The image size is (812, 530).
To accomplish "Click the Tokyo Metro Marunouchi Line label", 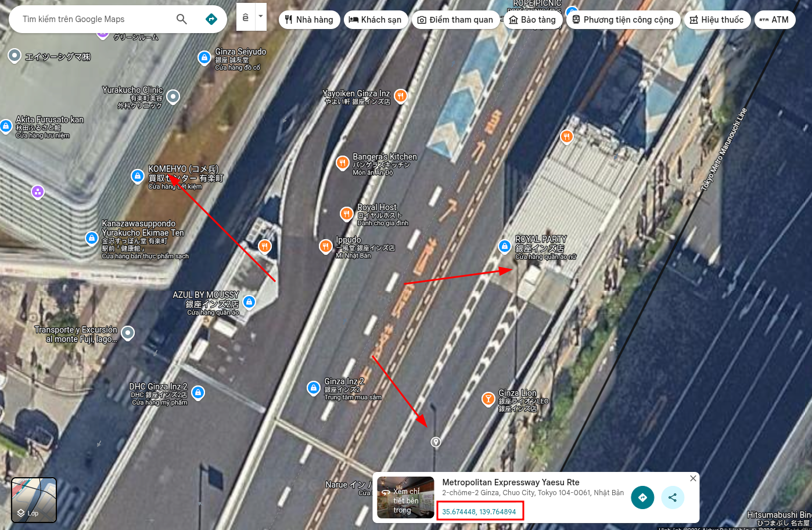I will (x=724, y=150).
